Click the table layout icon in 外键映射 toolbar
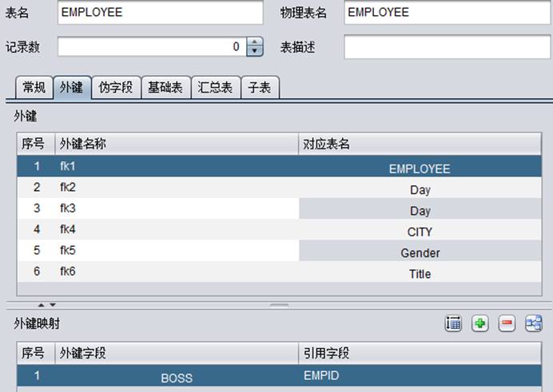The image size is (553, 392). (454, 323)
